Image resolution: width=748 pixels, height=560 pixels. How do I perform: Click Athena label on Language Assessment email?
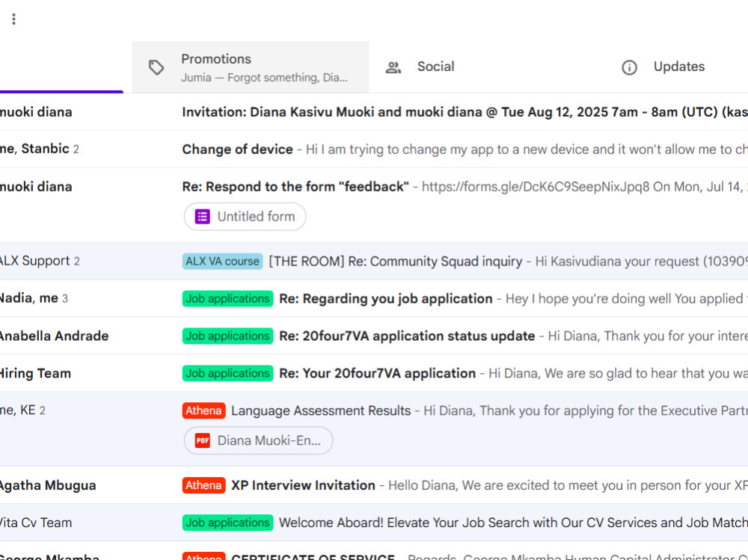coord(203,410)
